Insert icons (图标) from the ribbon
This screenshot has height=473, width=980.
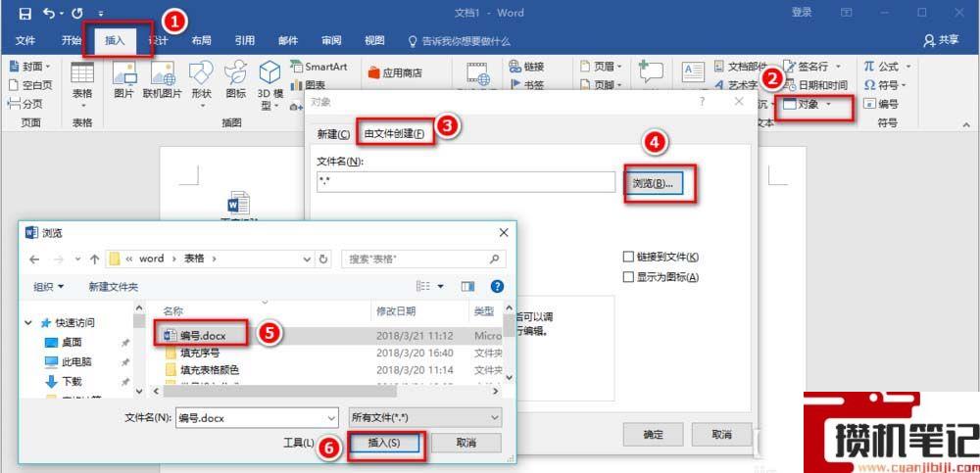235,81
